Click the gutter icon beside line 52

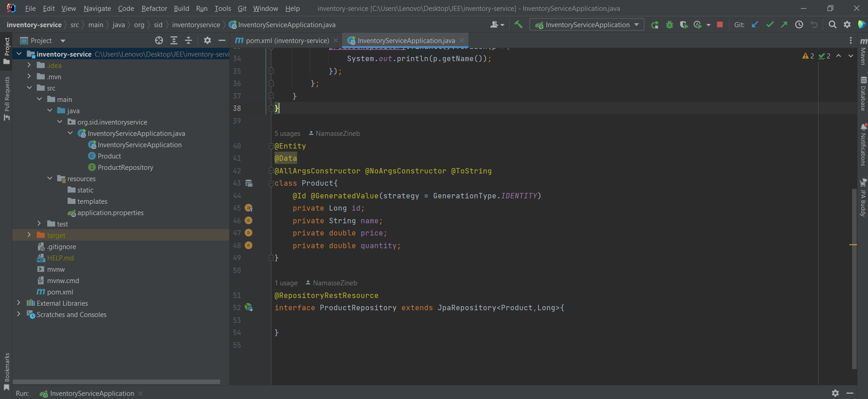coord(249,308)
